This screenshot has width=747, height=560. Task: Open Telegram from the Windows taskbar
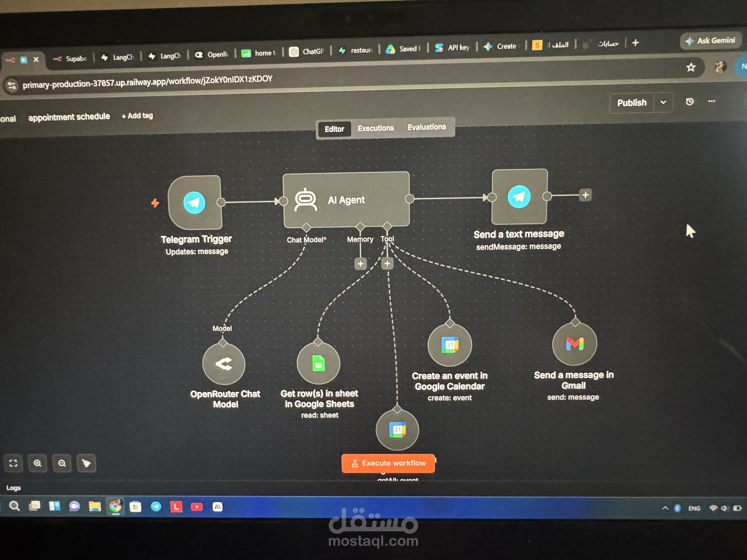click(156, 506)
